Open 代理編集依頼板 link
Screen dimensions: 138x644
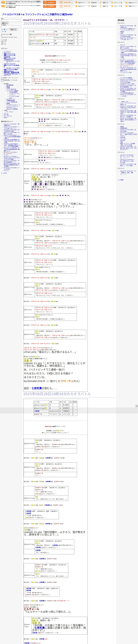[x=11, y=101]
